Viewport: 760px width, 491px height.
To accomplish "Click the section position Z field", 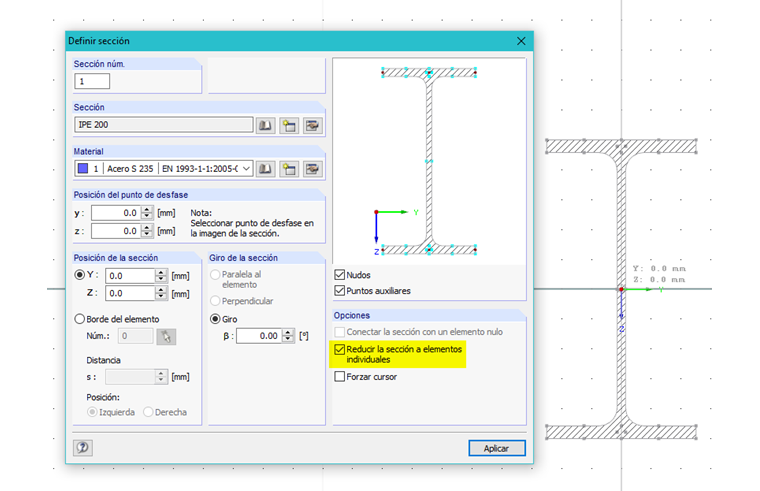I will coord(130,293).
